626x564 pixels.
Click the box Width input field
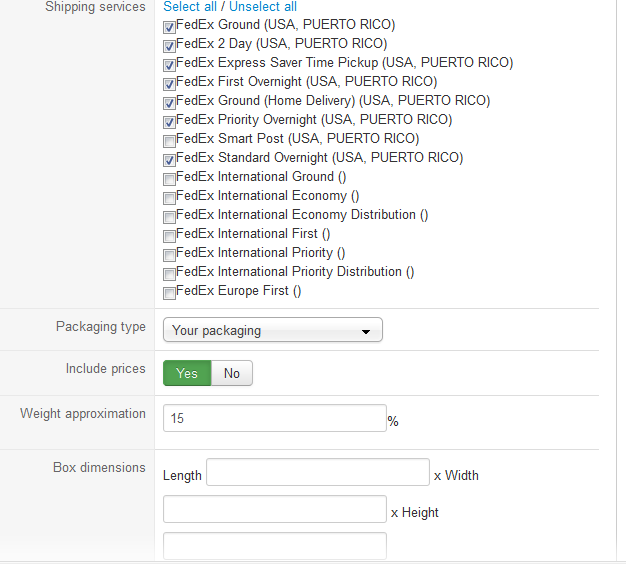pos(274,510)
